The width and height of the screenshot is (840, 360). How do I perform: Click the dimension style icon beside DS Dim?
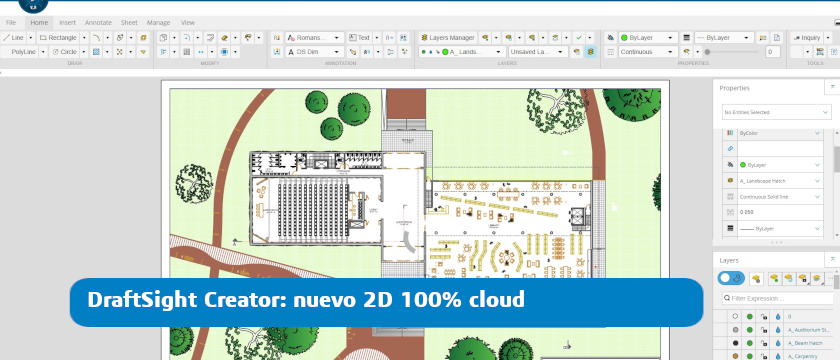coord(277,52)
